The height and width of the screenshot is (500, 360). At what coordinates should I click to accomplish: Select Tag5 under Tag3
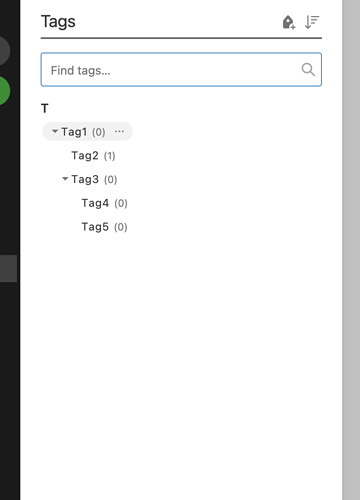tap(95, 227)
